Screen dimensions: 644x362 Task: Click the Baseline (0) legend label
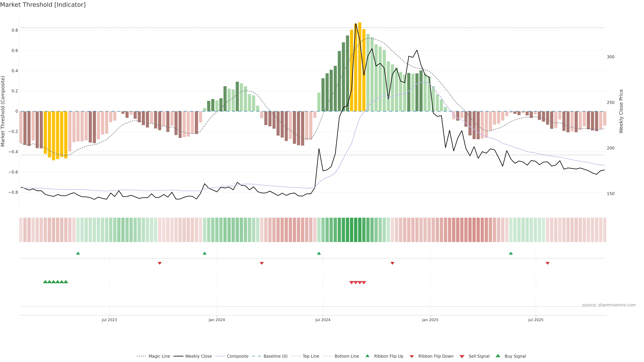(x=276, y=356)
